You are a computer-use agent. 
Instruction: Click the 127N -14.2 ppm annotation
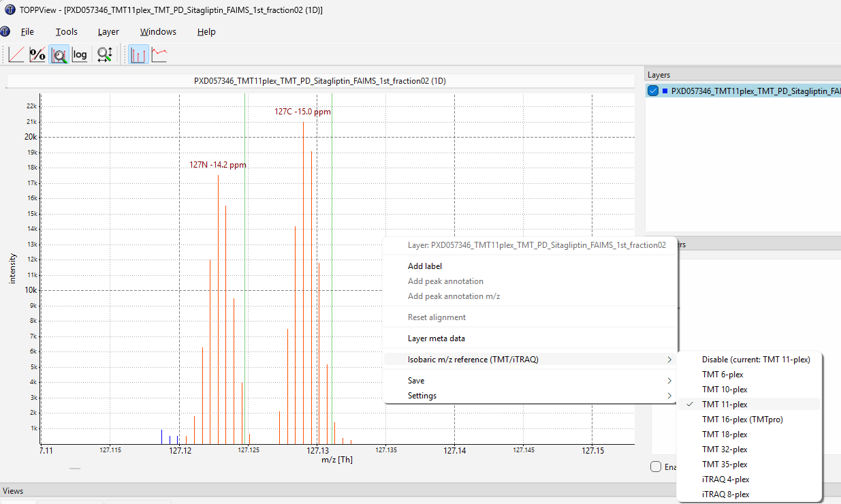pyautogui.click(x=218, y=165)
